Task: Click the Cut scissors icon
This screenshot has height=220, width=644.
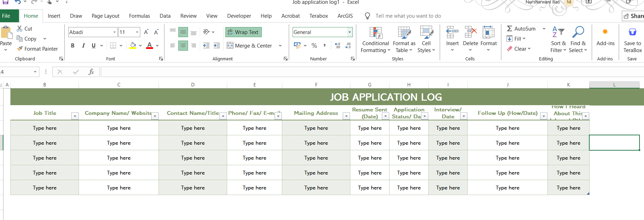Action: [20, 29]
